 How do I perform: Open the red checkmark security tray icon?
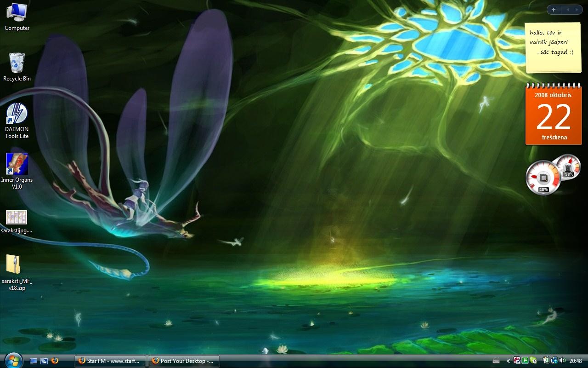pyautogui.click(x=517, y=361)
